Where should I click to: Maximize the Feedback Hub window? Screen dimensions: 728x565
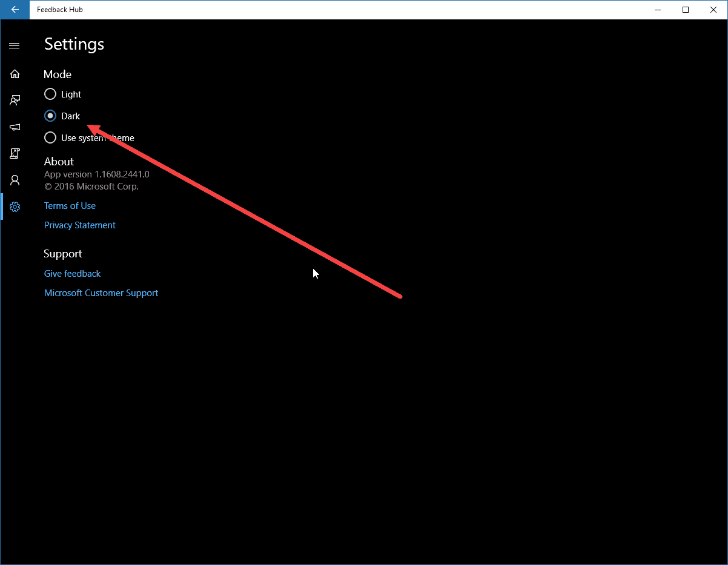click(x=686, y=10)
